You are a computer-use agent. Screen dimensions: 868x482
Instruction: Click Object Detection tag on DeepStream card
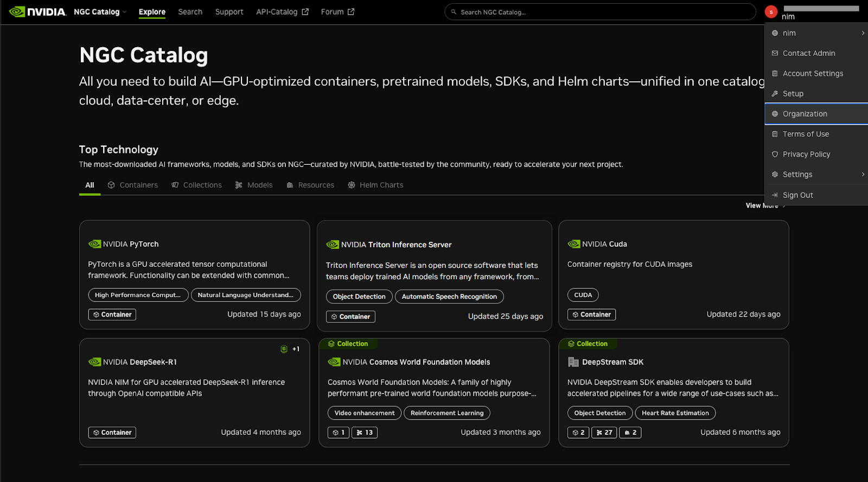pyautogui.click(x=600, y=413)
